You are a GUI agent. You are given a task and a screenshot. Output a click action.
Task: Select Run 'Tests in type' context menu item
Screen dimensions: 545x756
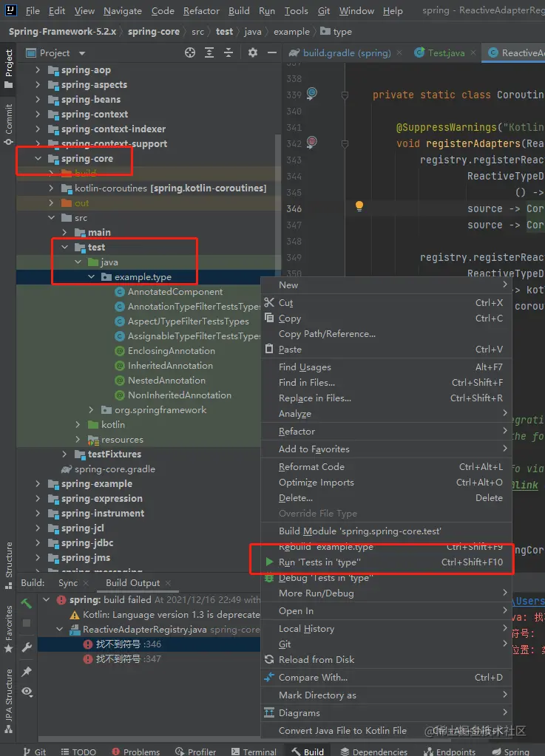click(386, 562)
